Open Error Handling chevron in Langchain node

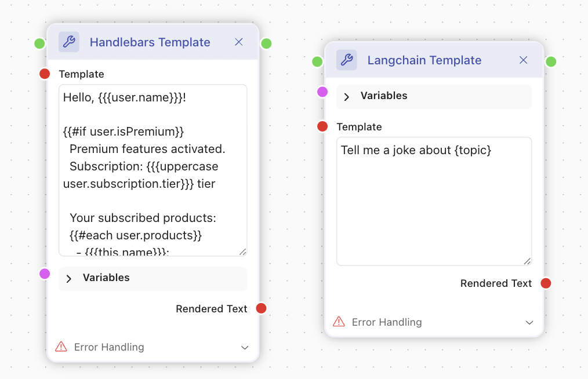pyautogui.click(x=529, y=322)
